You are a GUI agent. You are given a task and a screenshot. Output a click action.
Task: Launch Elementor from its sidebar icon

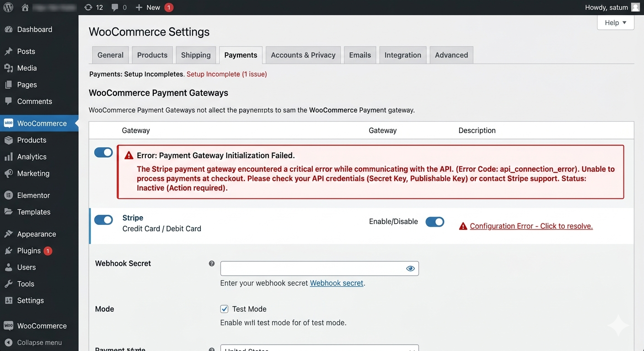click(x=8, y=195)
